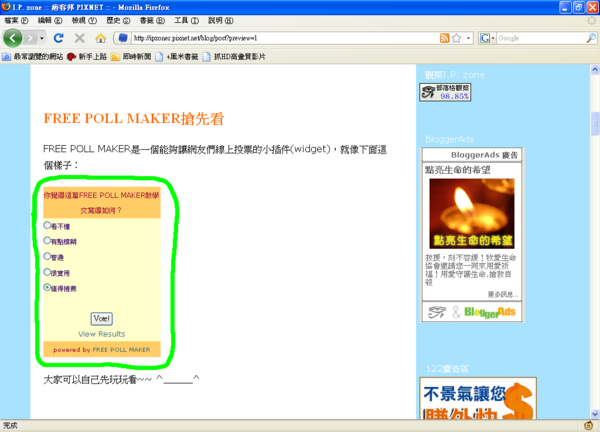
Task: Select the first poll radio option
Action: [x=47, y=225]
